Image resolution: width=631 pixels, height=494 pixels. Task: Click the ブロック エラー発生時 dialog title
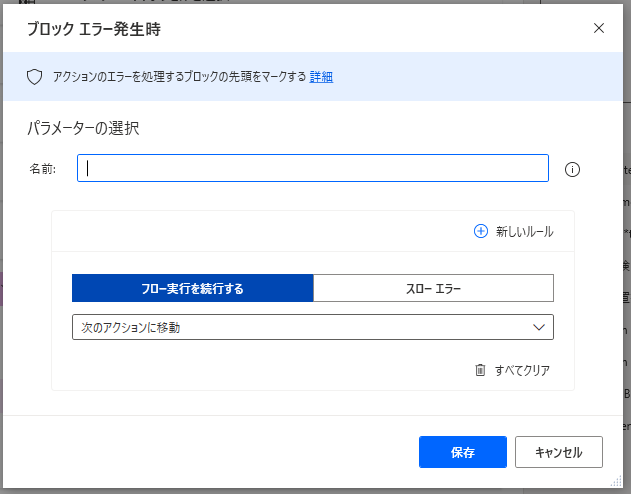pyautogui.click(x=94, y=29)
